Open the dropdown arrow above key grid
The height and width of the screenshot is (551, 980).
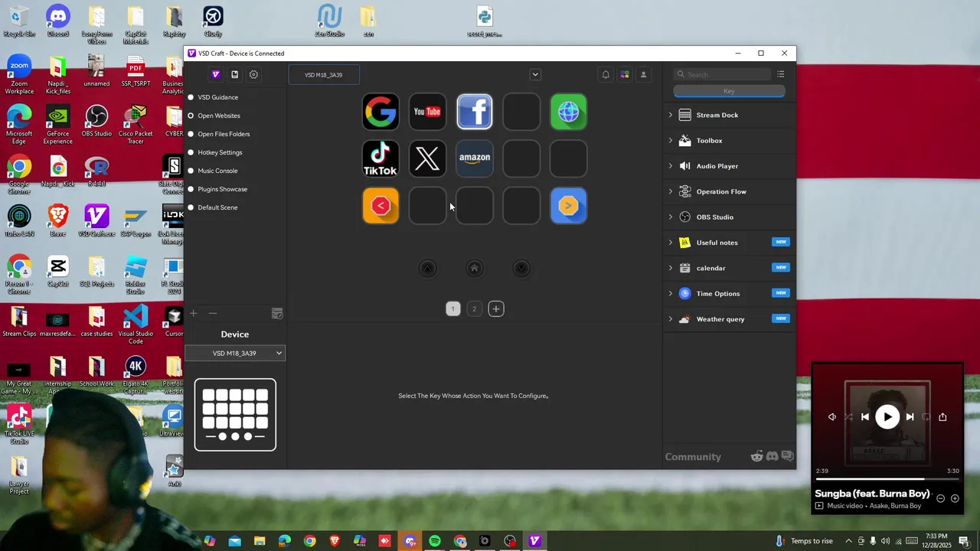tap(535, 74)
